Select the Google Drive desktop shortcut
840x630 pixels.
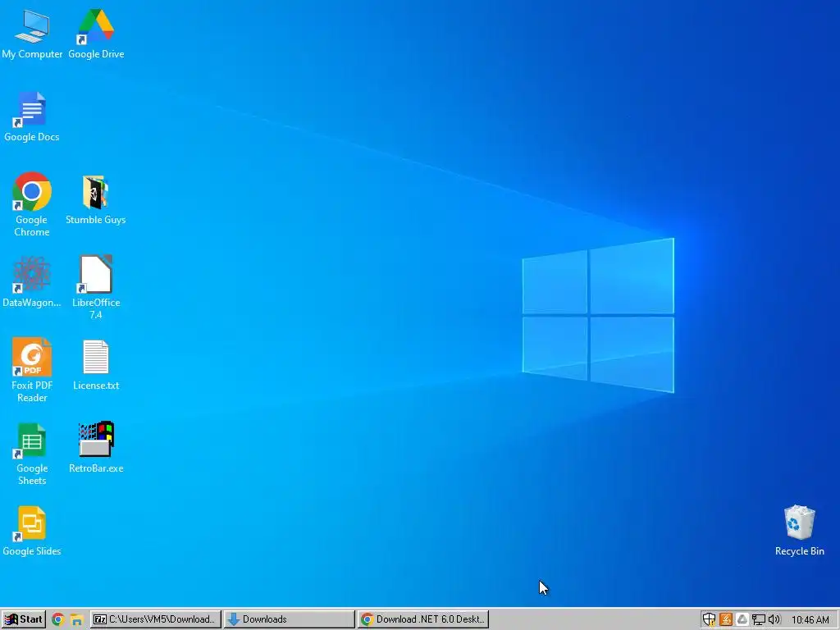[x=96, y=34]
